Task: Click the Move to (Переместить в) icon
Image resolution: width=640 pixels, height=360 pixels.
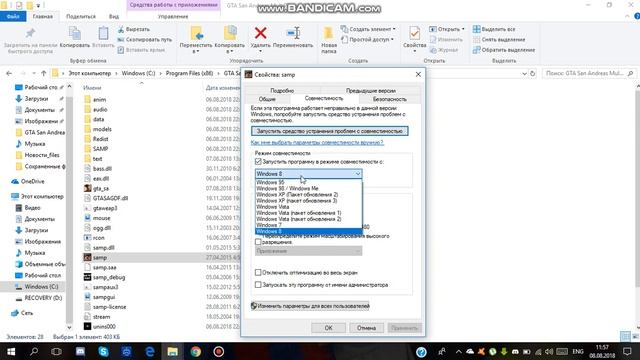Action: click(196, 33)
